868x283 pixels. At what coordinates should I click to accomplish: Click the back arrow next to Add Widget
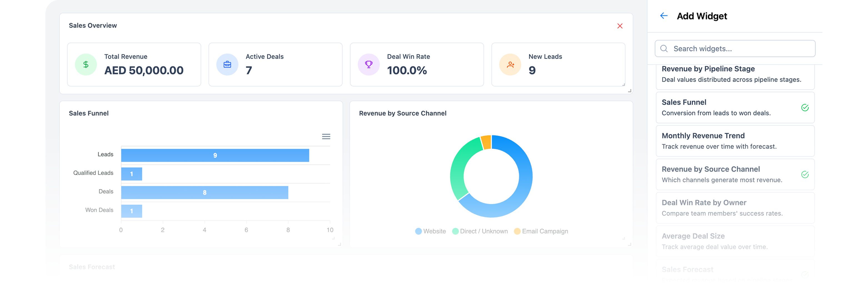pyautogui.click(x=664, y=16)
